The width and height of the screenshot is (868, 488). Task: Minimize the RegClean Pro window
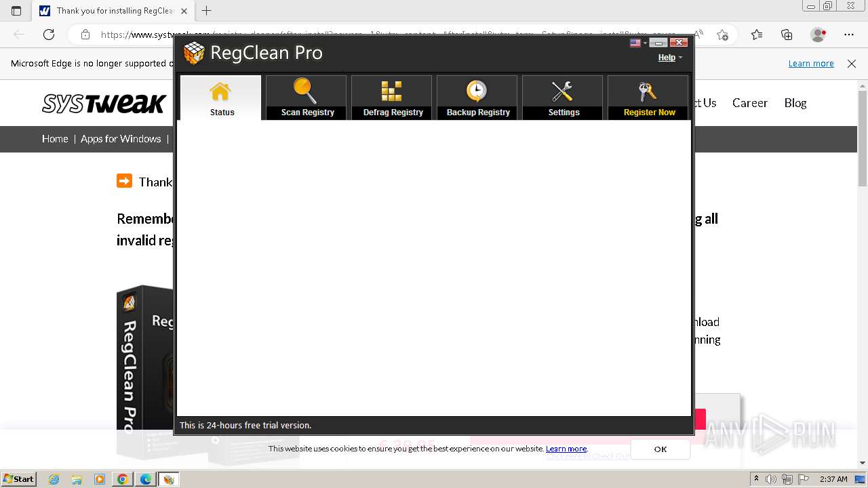pos(658,43)
